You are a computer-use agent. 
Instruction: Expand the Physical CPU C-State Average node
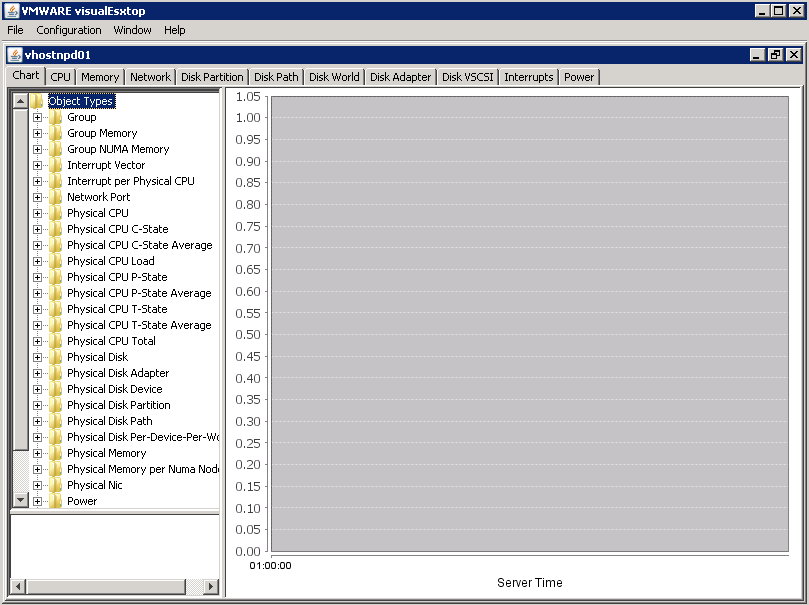pyautogui.click(x=37, y=245)
